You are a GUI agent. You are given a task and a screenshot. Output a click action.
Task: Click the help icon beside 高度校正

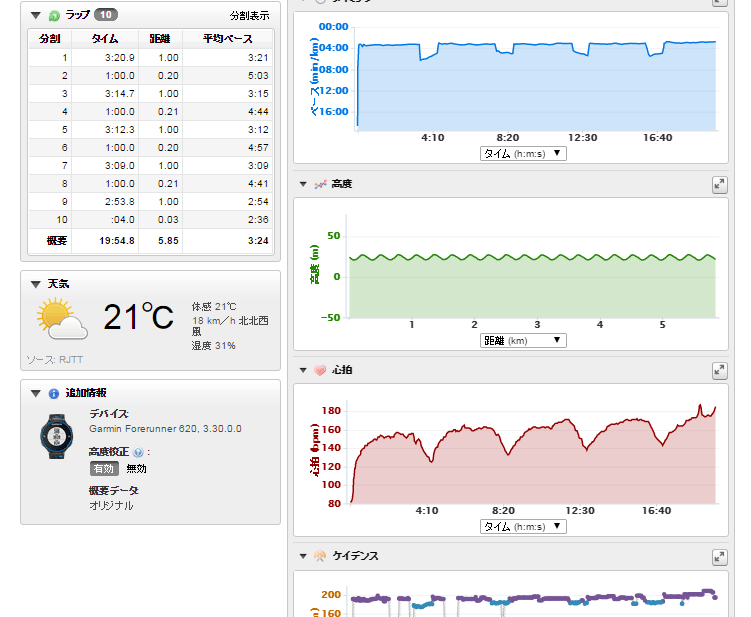click(137, 452)
